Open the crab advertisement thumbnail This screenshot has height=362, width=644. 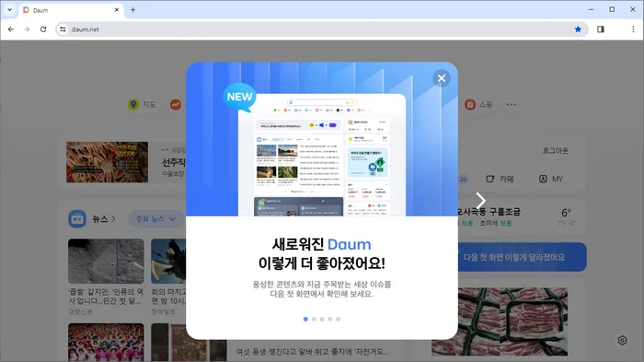pos(108,162)
